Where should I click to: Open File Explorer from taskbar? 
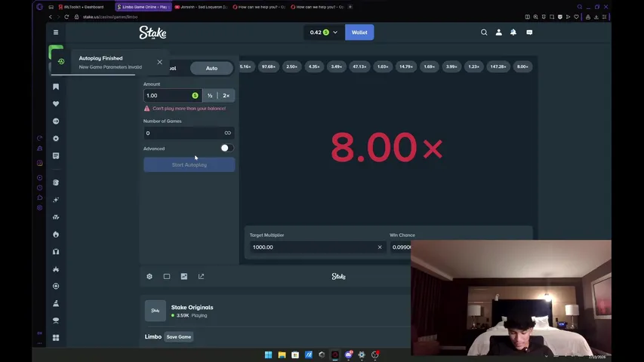pos(282,355)
